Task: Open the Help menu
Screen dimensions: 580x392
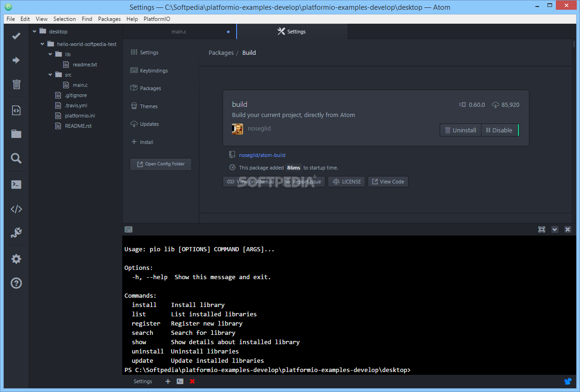Action: [132, 19]
